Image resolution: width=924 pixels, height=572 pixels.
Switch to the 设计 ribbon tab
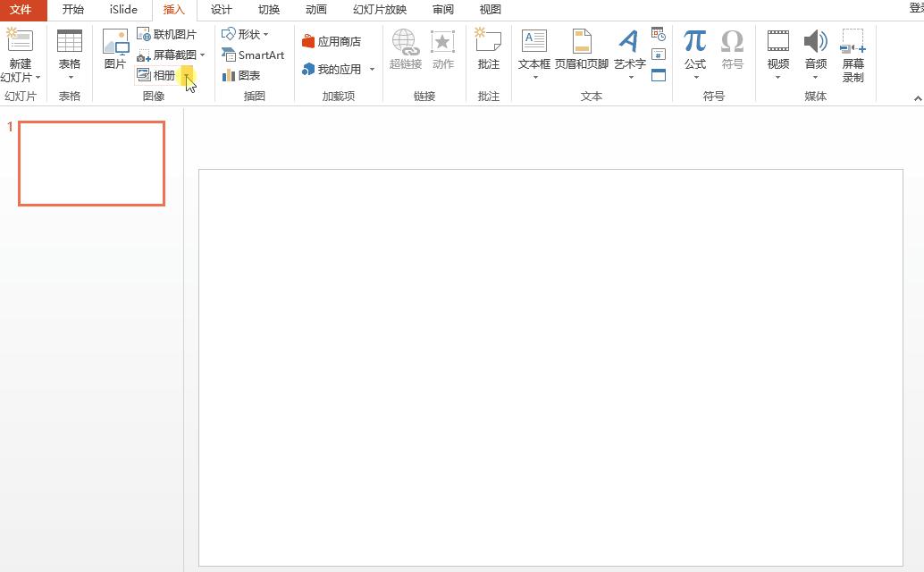tap(220, 10)
